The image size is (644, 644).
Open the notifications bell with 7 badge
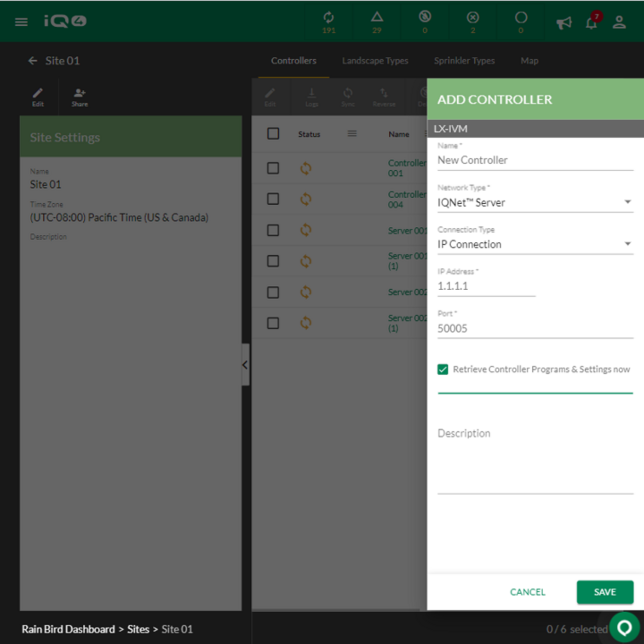592,22
